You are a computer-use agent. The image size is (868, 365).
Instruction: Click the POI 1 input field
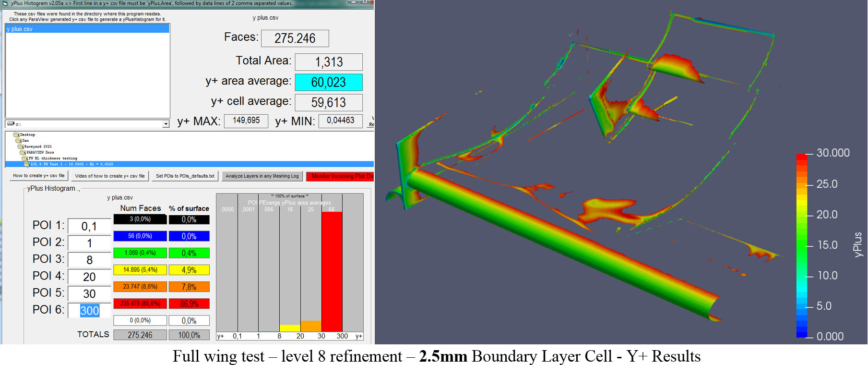point(89,226)
